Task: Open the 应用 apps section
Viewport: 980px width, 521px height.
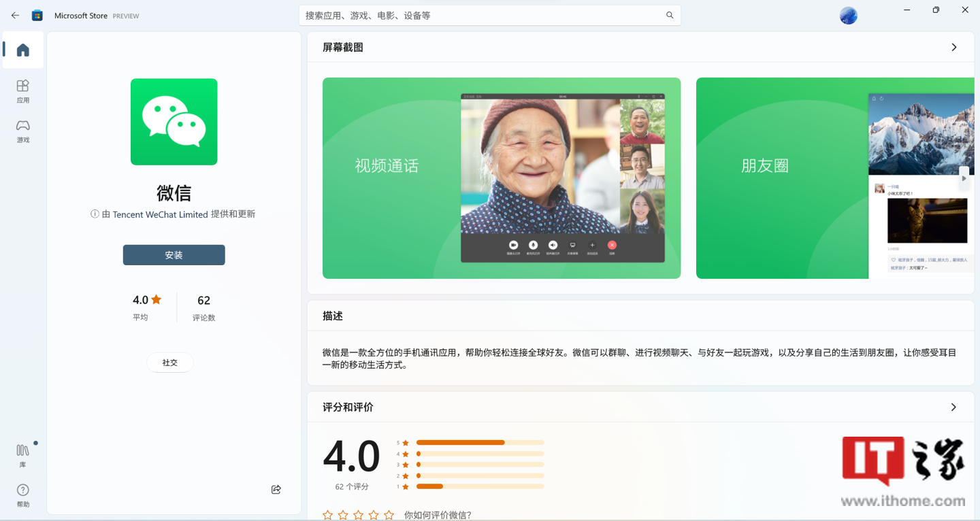Action: (x=23, y=91)
